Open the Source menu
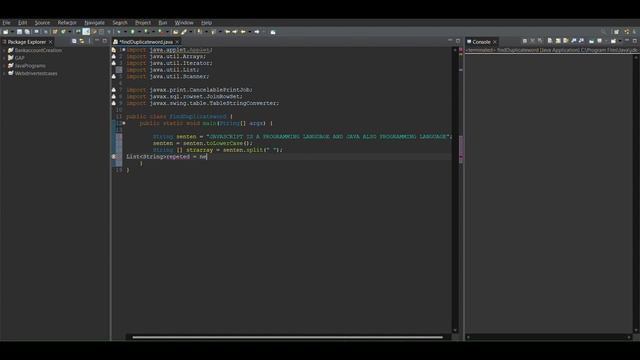The width and height of the screenshot is (640, 360). coord(42,23)
